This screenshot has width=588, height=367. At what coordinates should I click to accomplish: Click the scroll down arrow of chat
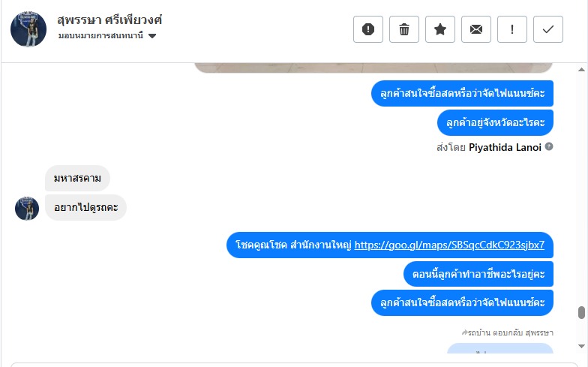[x=580, y=346]
